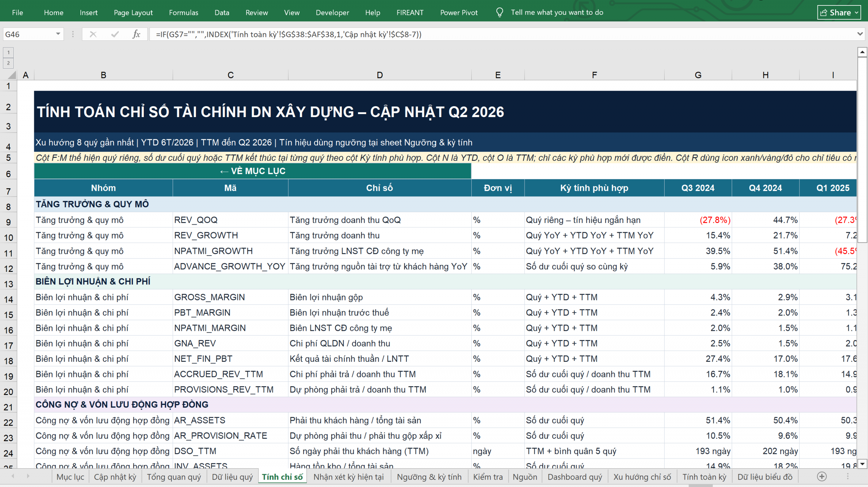Select column D header
Image resolution: width=868 pixels, height=487 pixels.
pyautogui.click(x=380, y=75)
